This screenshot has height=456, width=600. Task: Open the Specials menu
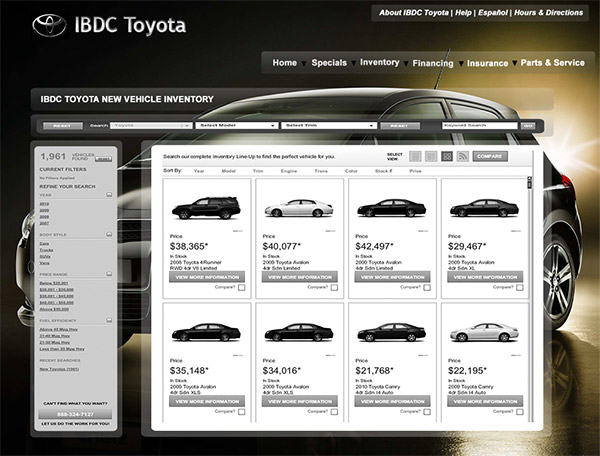(x=329, y=63)
